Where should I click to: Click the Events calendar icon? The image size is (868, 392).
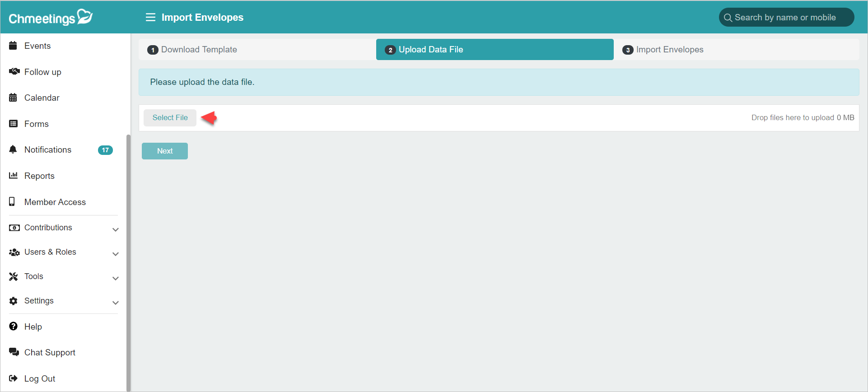tap(13, 46)
